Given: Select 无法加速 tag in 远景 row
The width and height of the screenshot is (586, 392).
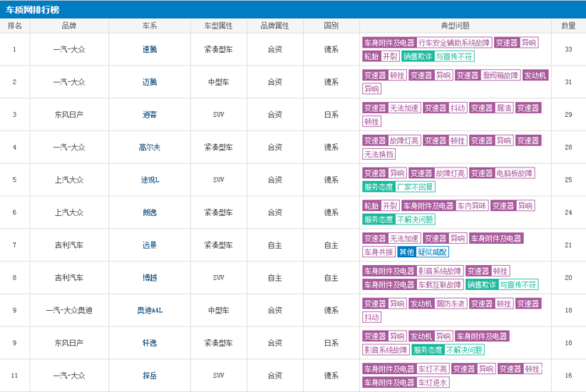Looking at the screenshot, I should [404, 238].
